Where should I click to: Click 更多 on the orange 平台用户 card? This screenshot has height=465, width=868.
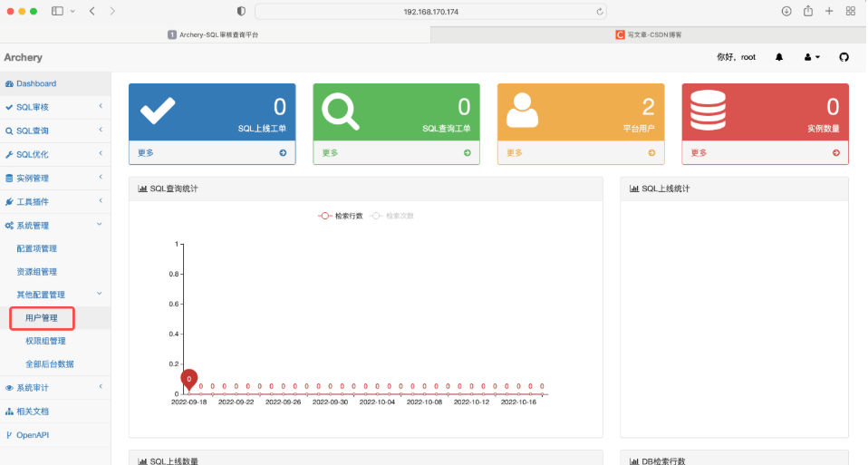[x=515, y=153]
